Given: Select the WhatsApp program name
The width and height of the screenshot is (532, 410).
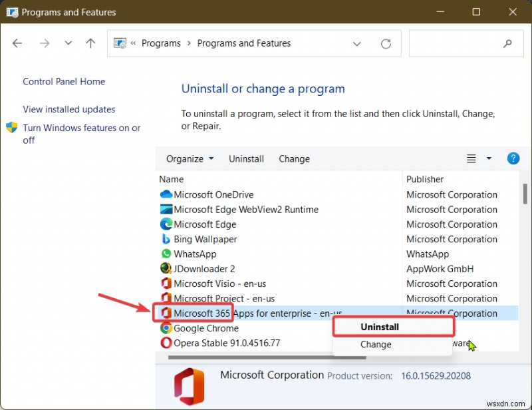Looking at the screenshot, I should (x=195, y=254).
